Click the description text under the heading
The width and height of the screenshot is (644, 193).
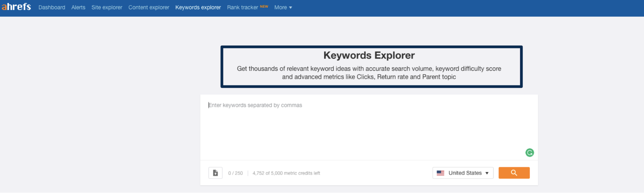click(x=369, y=73)
